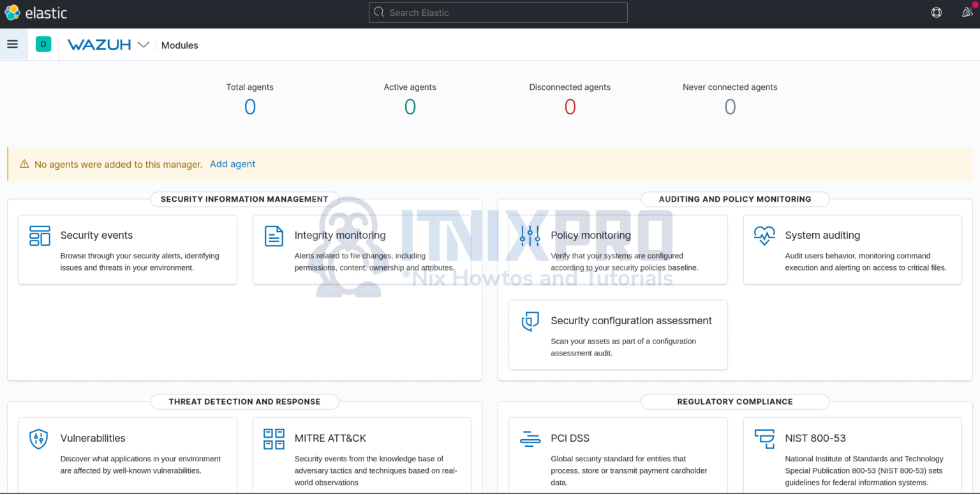
Task: Click the 'Disconnected agents' label
Action: (x=570, y=87)
